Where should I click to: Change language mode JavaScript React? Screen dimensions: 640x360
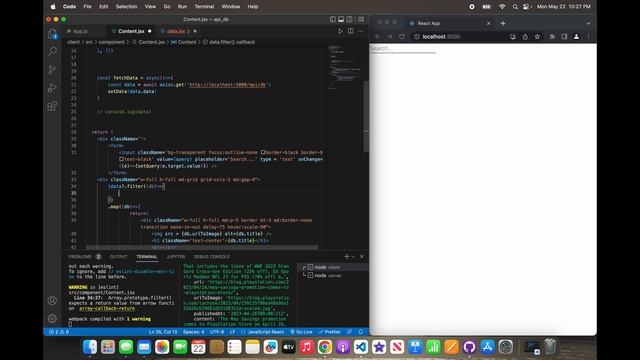[262, 332]
